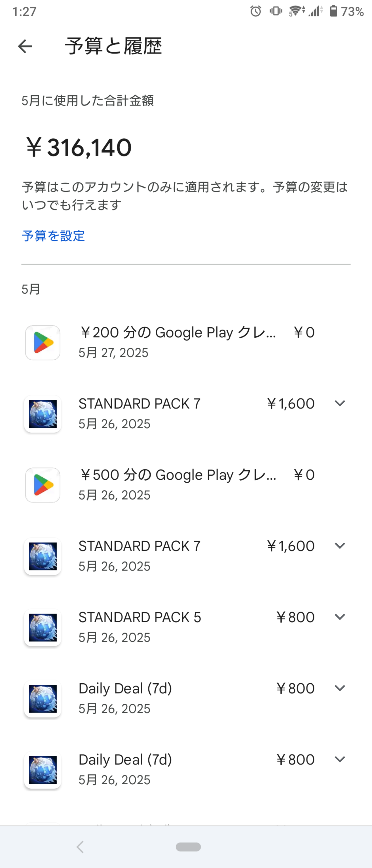Open the 予算を設定 link
This screenshot has width=372, height=868.
point(53,236)
